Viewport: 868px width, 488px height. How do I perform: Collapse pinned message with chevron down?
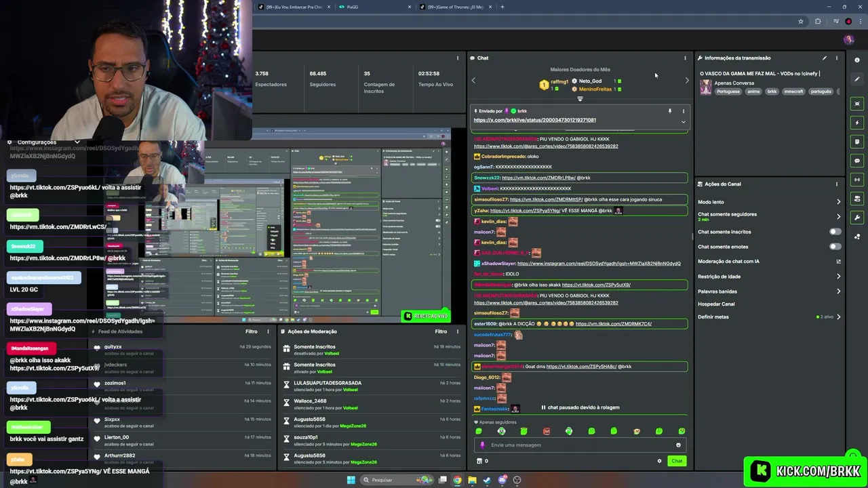pos(683,122)
